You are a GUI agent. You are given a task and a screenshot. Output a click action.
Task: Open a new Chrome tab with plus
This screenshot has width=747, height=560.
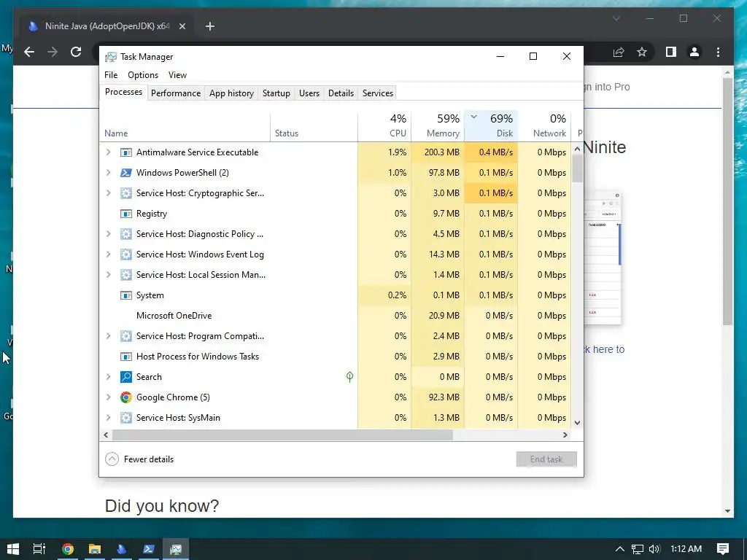pos(210,26)
